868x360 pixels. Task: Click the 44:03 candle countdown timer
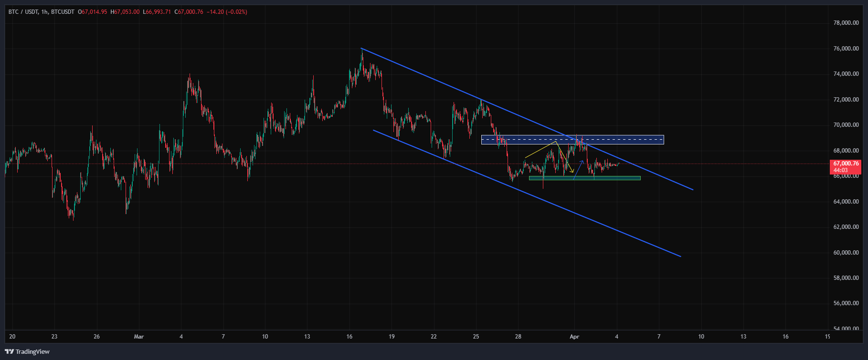point(840,170)
